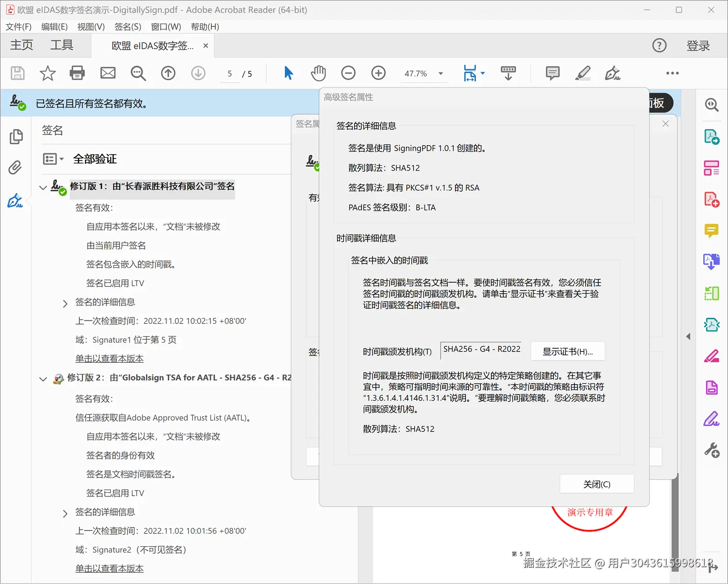Open the Edit (编辑) menu
Viewport: 728px width, 584px height.
click(x=55, y=27)
